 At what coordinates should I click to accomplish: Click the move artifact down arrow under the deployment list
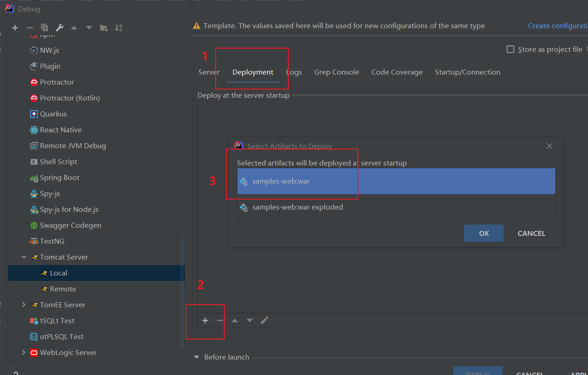(250, 320)
